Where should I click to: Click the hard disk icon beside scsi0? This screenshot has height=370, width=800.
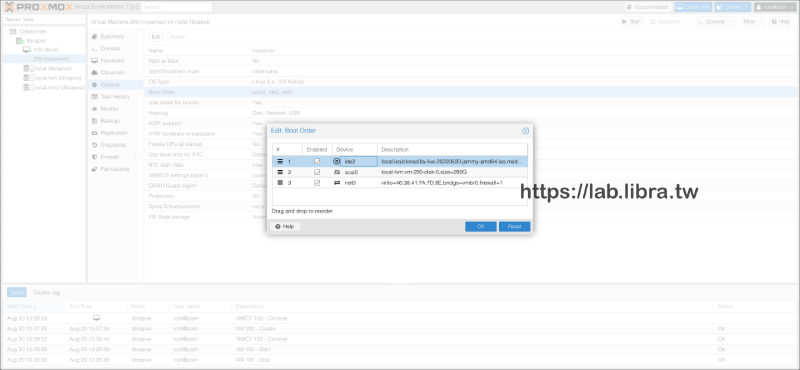pos(337,172)
